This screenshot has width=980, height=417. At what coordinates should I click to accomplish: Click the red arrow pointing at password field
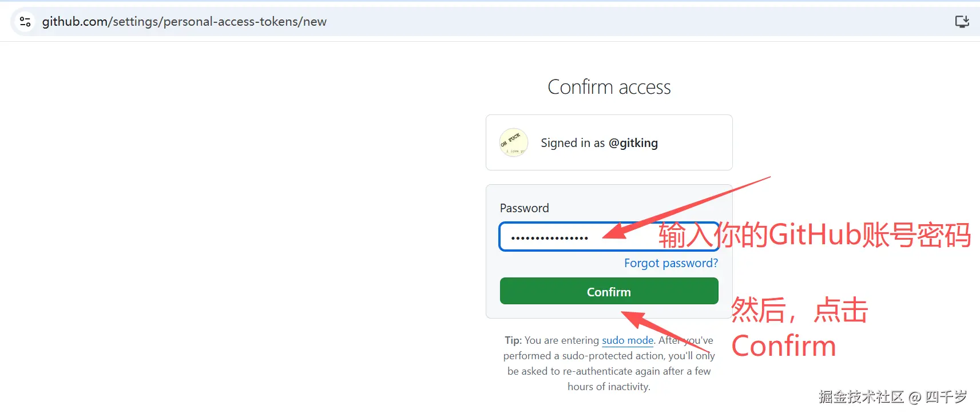[x=687, y=208]
